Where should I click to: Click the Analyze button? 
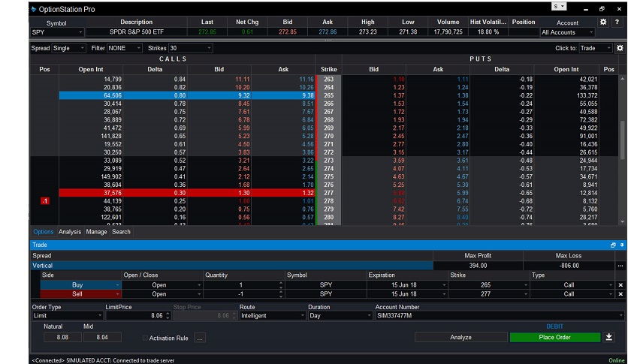(x=460, y=337)
